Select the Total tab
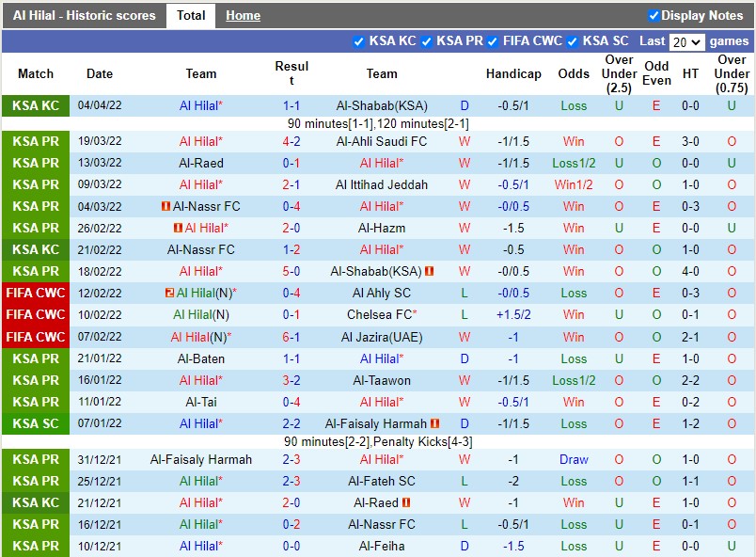The height and width of the screenshot is (557, 756). click(191, 15)
